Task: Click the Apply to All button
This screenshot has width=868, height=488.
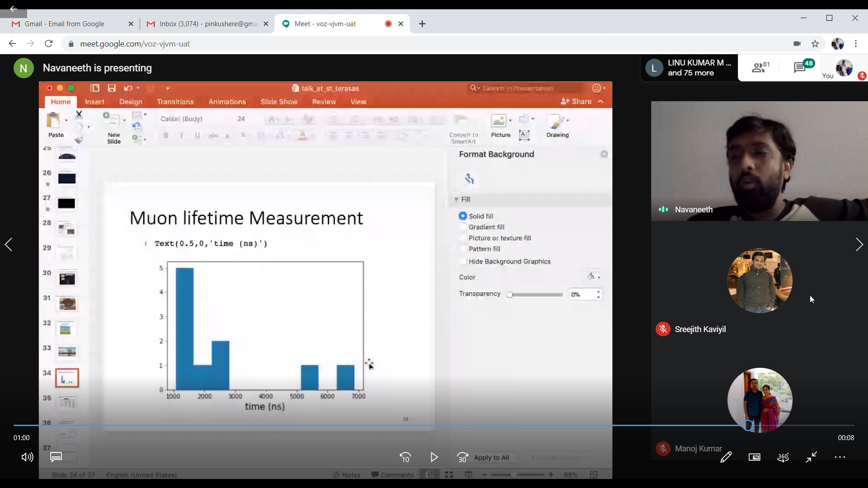Action: click(x=491, y=457)
